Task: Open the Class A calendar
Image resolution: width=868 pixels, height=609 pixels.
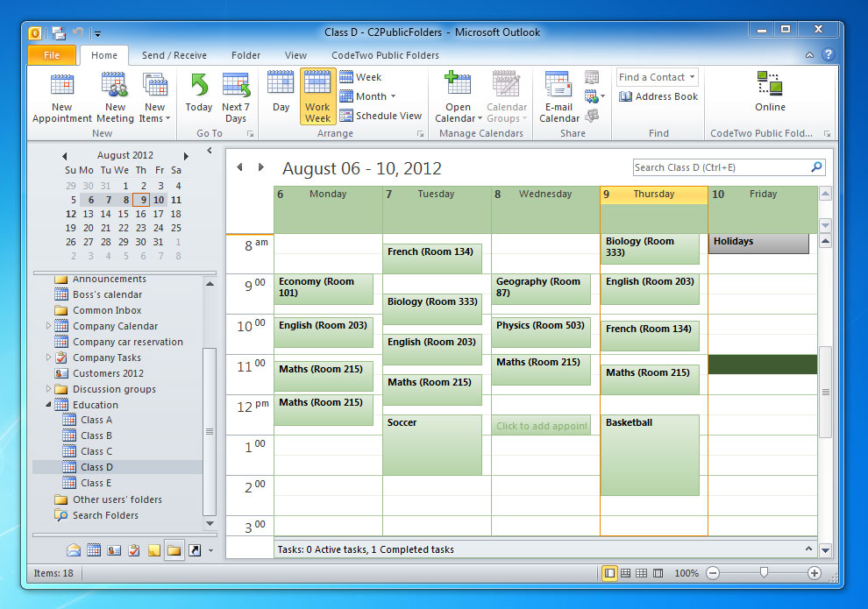Action: (x=96, y=420)
